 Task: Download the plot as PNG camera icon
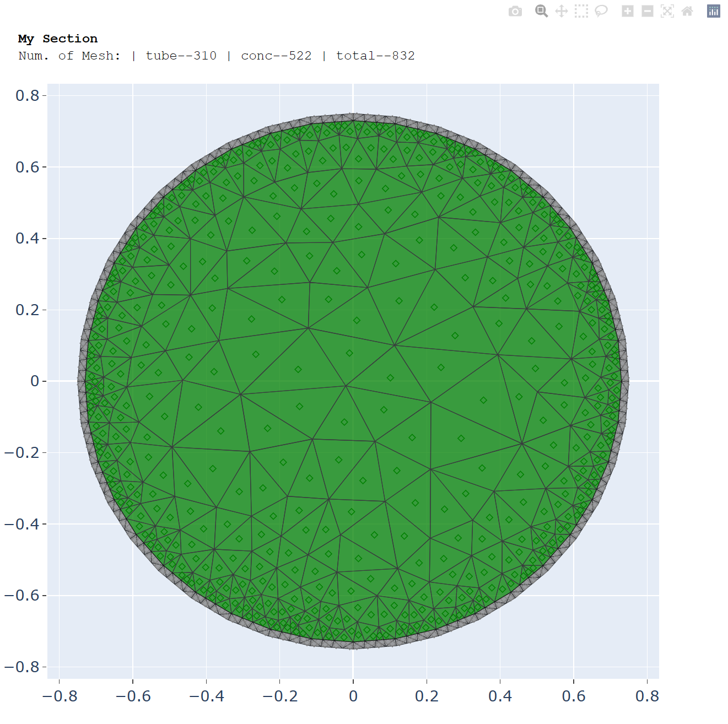[515, 12]
